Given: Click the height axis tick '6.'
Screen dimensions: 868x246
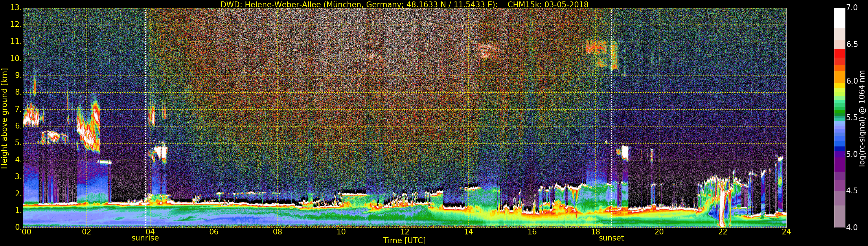Looking at the screenshot, I should [x=18, y=126].
